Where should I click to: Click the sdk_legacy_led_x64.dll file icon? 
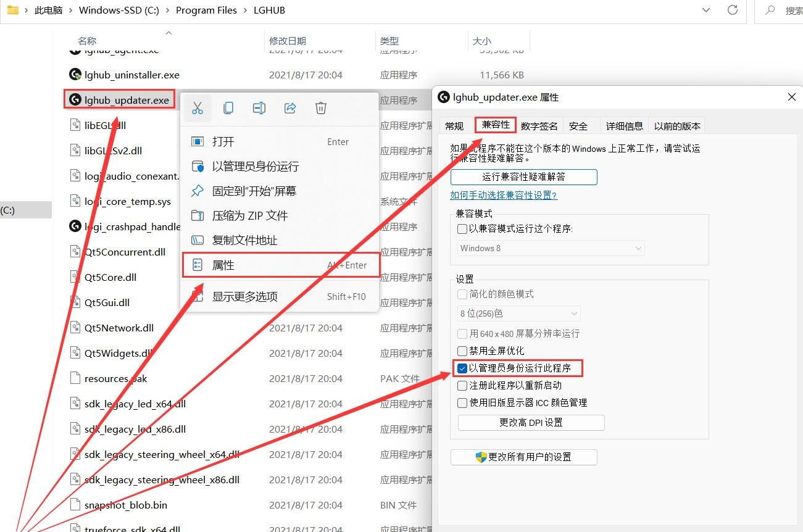75,404
